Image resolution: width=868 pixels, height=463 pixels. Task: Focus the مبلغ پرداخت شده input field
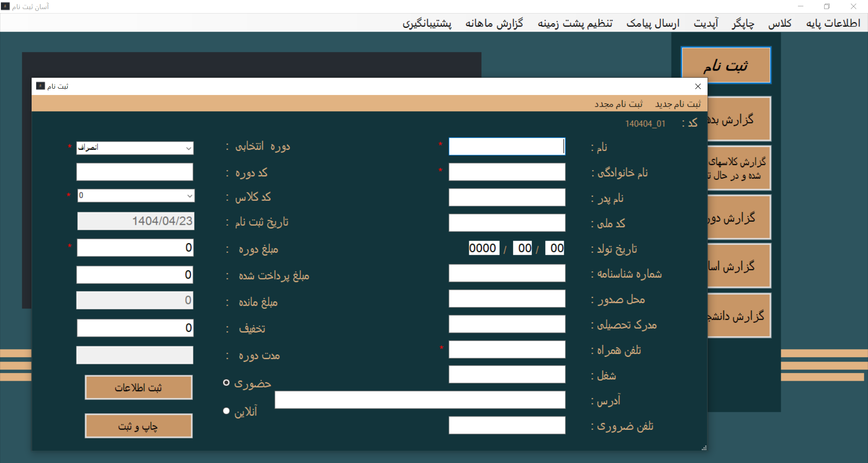point(135,274)
